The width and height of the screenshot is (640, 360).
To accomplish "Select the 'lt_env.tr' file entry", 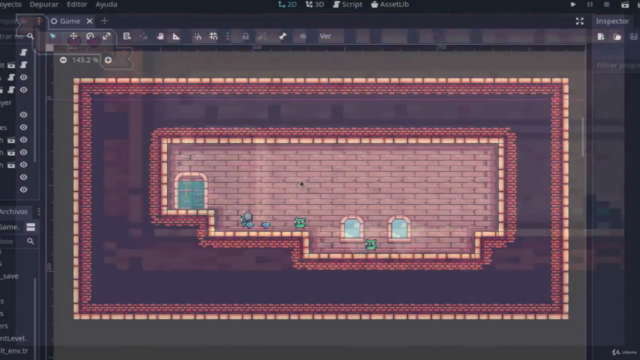I will pos(14,351).
